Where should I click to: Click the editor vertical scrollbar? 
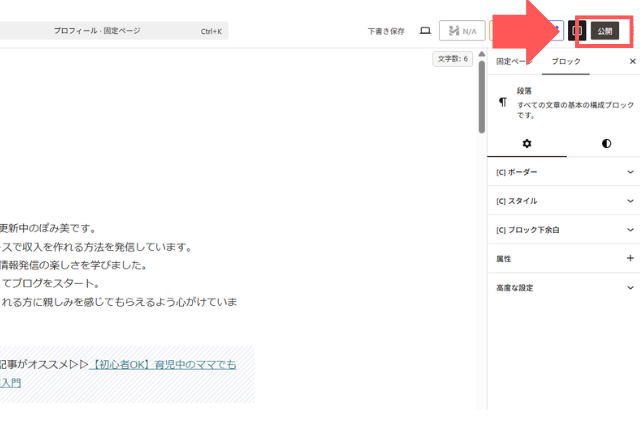click(x=481, y=100)
